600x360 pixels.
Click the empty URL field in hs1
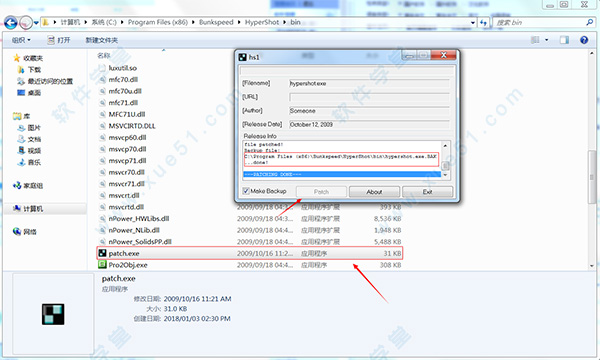[369, 97]
